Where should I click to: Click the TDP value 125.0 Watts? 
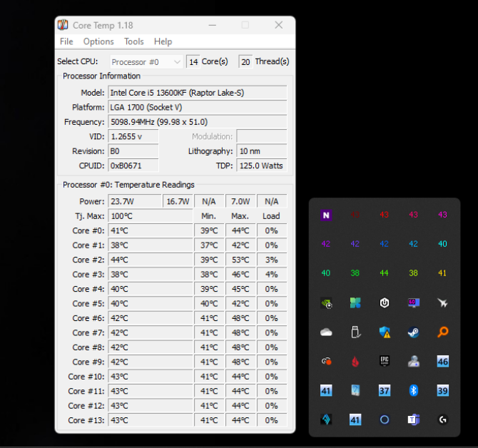tap(262, 166)
